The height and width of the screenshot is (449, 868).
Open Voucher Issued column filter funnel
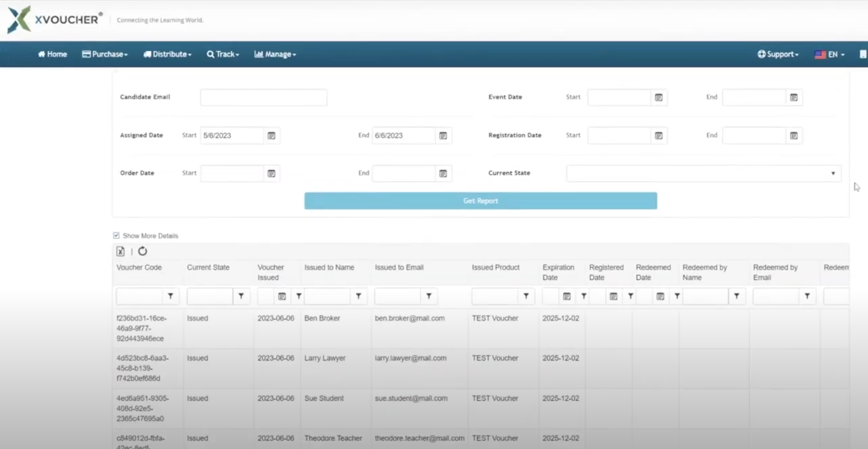(x=299, y=296)
